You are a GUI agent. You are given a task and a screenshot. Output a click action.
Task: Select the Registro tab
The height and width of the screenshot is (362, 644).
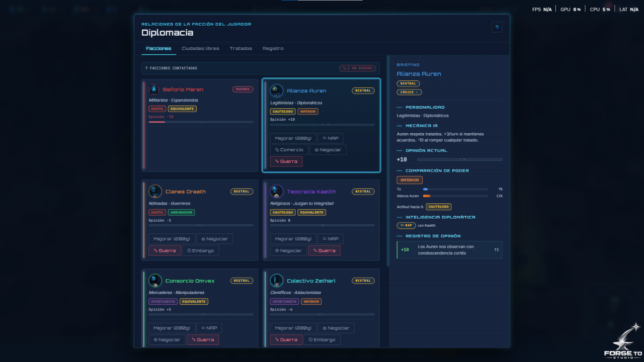point(273,48)
